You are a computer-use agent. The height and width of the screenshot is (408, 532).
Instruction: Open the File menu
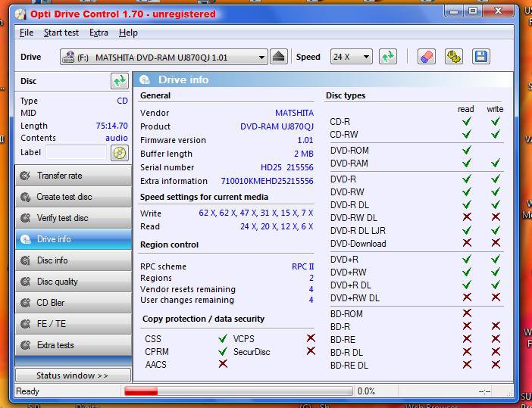coord(27,33)
